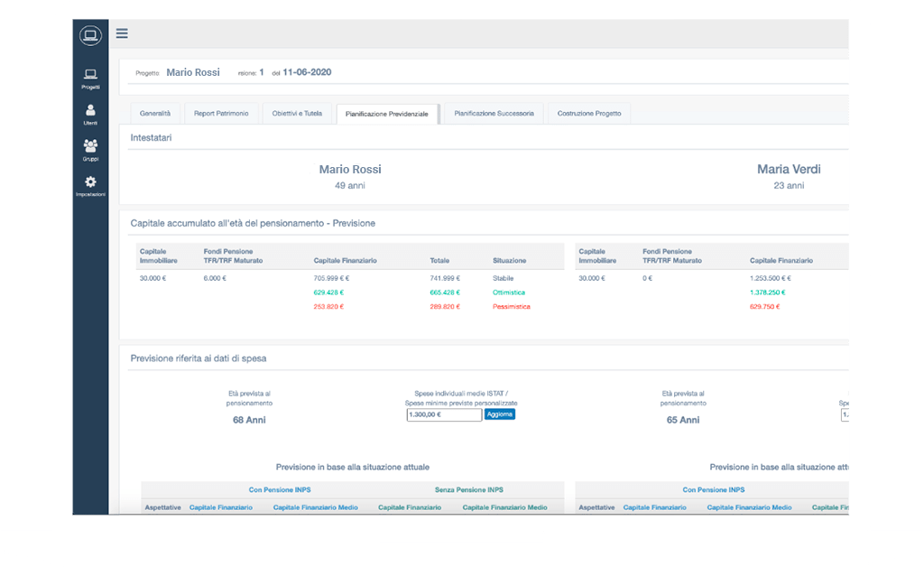Switch to the Generalità tab
The image size is (924, 567).
click(x=155, y=113)
